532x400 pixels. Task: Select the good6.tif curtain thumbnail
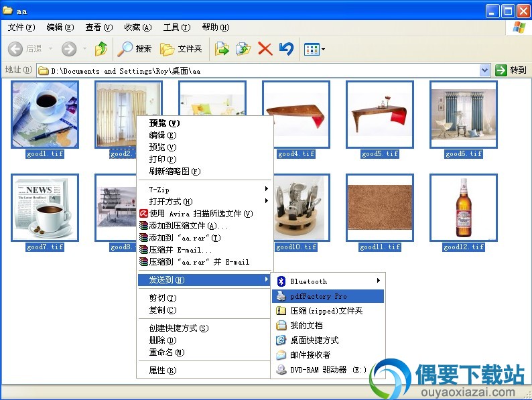point(464,115)
